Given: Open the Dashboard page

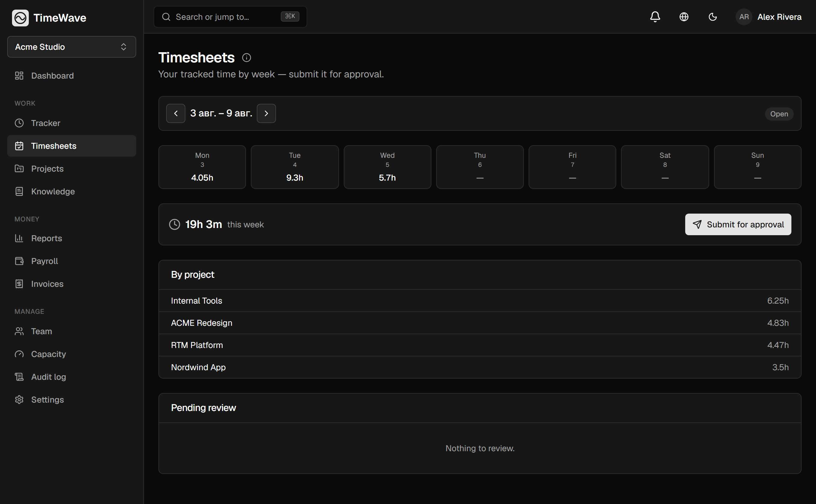Looking at the screenshot, I should (72, 76).
